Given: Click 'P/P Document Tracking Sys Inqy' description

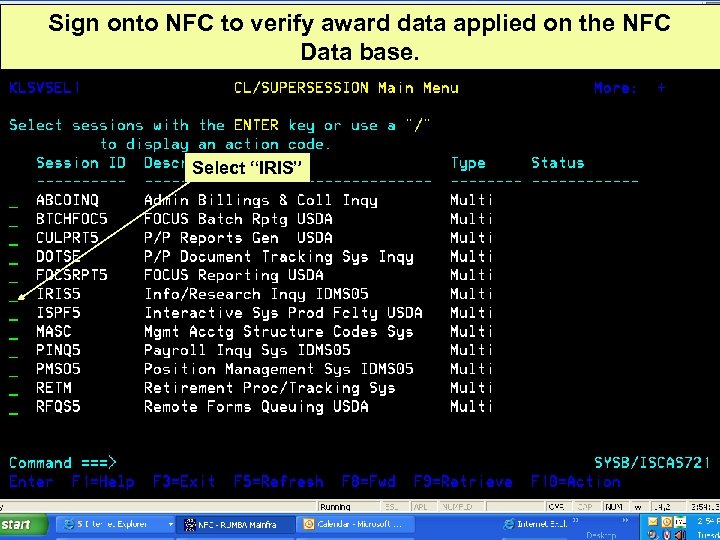Looking at the screenshot, I should tap(279, 257).
